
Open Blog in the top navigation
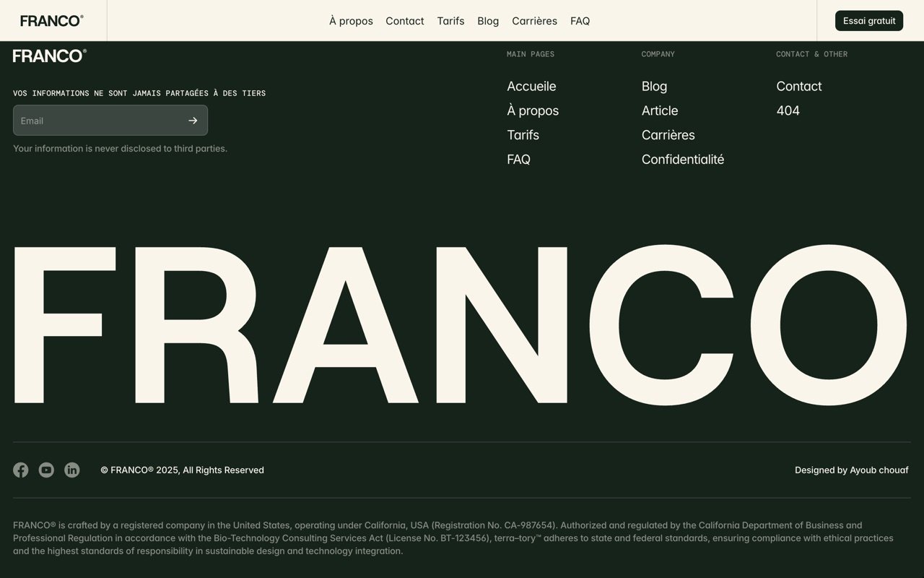(488, 21)
